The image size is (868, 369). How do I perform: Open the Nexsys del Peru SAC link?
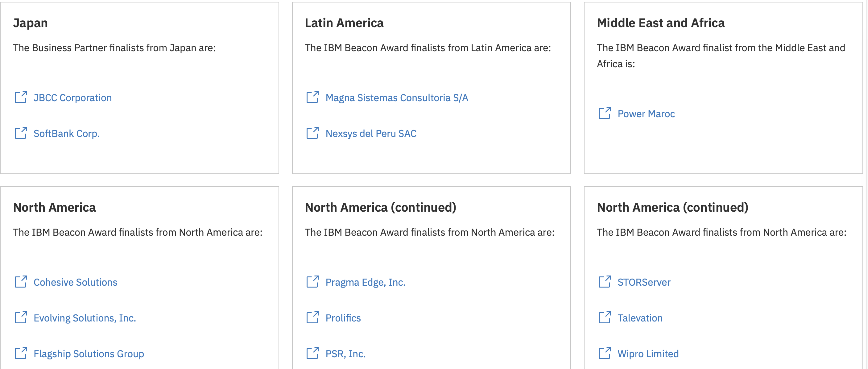pyautogui.click(x=371, y=134)
